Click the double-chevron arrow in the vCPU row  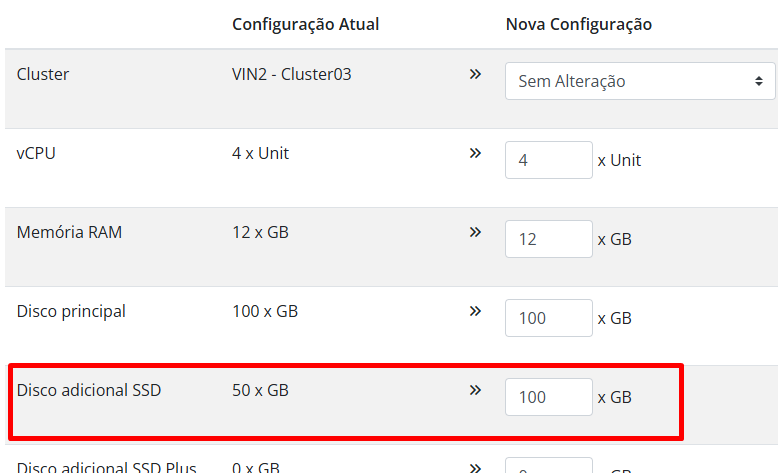475,153
